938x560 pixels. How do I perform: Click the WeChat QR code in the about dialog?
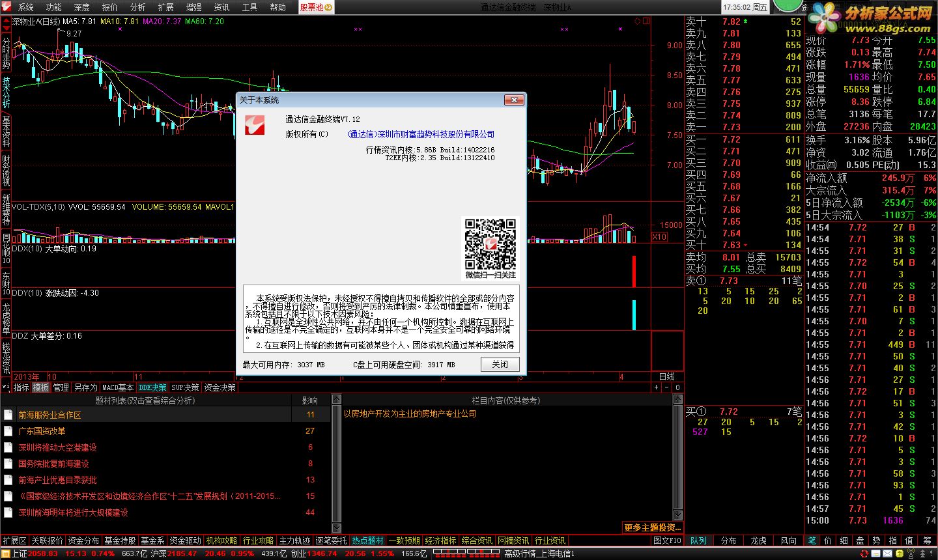click(490, 243)
